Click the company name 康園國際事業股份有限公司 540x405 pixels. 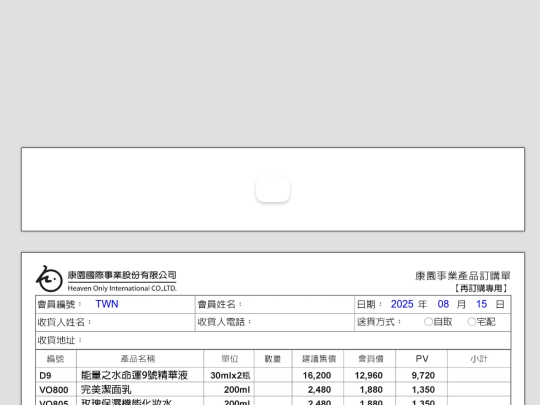pyautogui.click(x=122, y=275)
